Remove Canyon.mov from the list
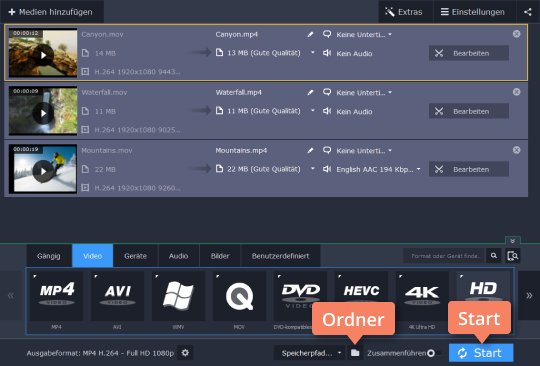Screen dimensions: 540x366 (516, 34)
